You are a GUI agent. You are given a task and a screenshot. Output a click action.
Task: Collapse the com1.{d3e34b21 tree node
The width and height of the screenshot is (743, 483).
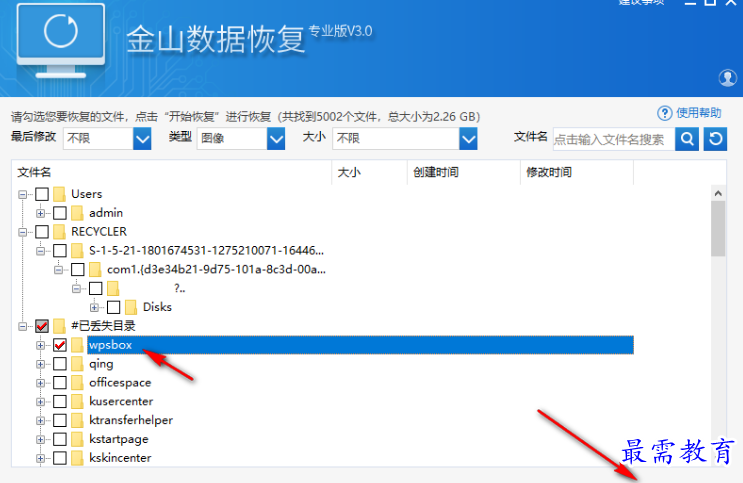58,270
